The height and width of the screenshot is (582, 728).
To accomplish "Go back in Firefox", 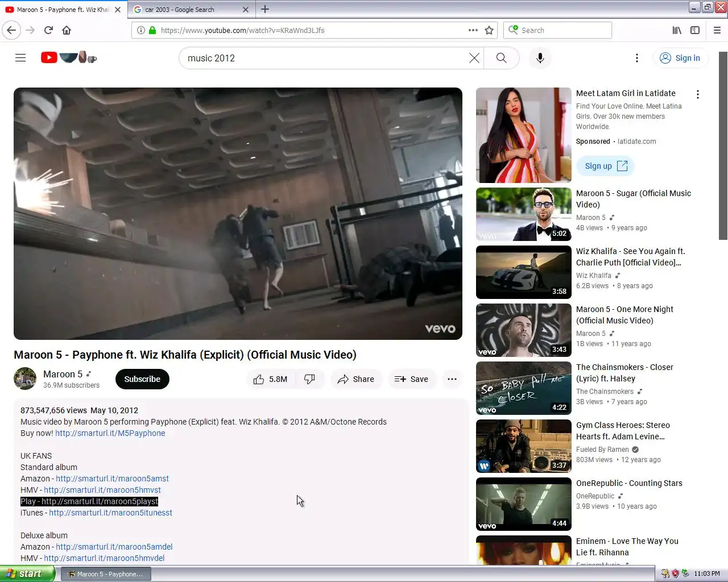I will click(x=11, y=30).
